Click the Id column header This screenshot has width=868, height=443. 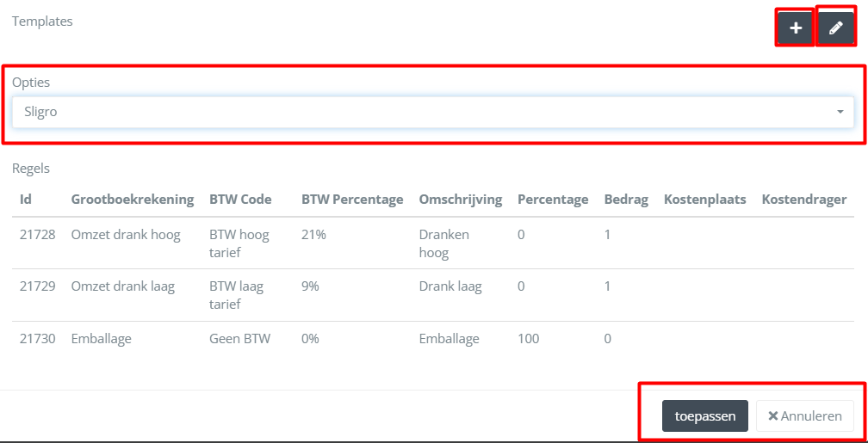[26, 199]
